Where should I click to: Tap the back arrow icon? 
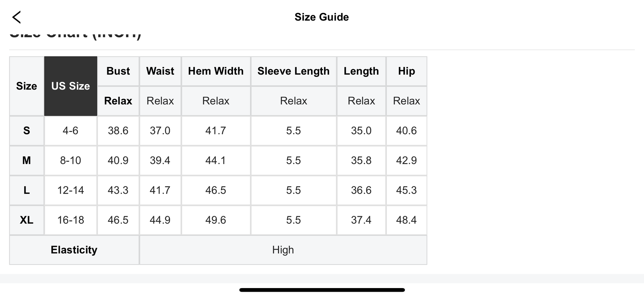pos(17,17)
